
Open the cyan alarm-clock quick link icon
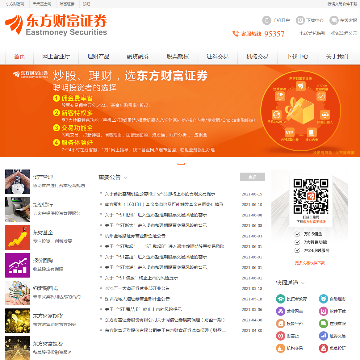point(323,299)
